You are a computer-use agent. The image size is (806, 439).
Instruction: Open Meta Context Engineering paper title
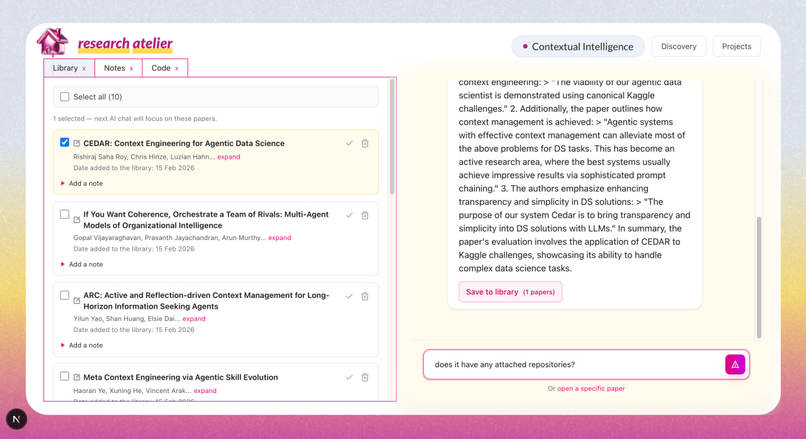pos(180,377)
